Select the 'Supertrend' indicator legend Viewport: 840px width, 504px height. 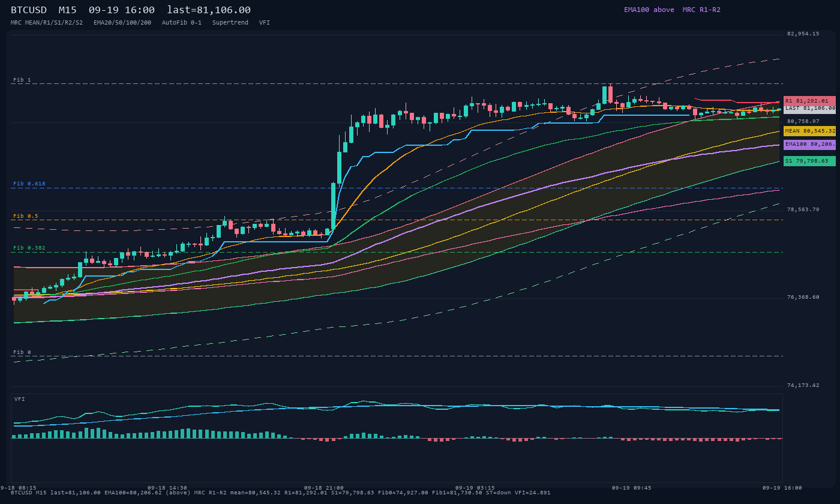tap(230, 22)
